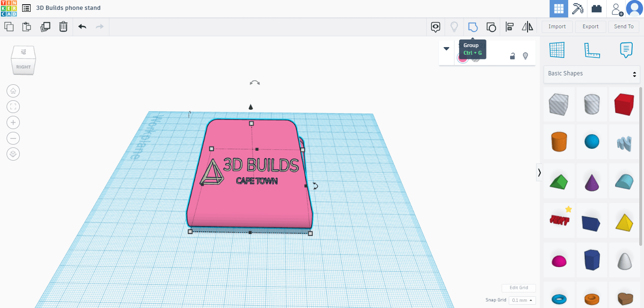Collapse the shape inspector panel arrow
Screen dimensions: 644x308
pyautogui.click(x=446, y=49)
